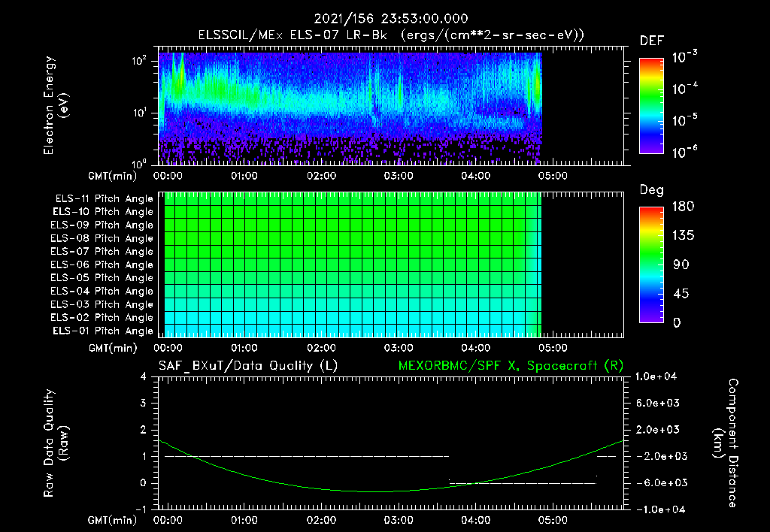
Task: Select the 10^-3 DEF scale value
Action: pos(684,57)
